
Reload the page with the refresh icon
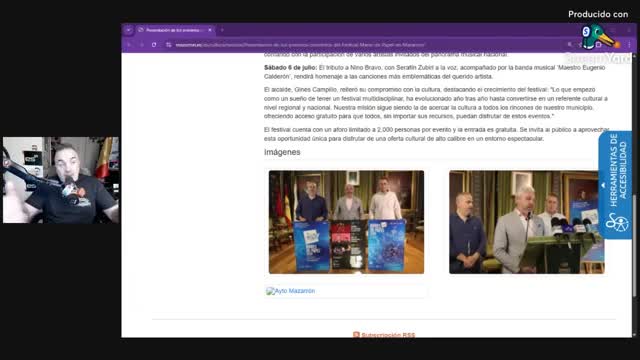tap(154, 45)
